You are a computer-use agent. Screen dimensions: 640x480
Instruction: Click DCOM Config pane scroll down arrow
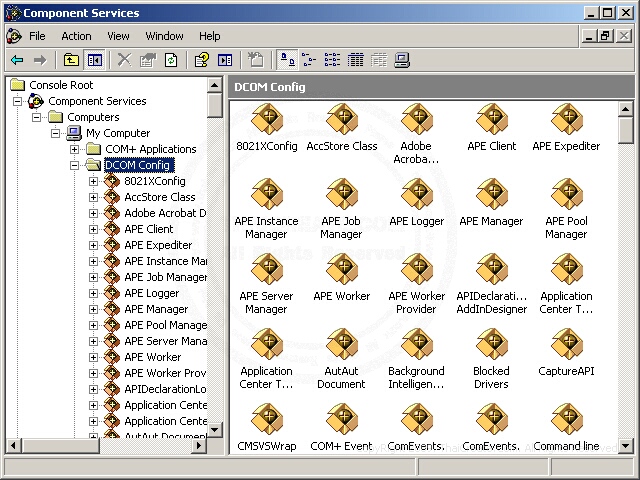[626, 446]
